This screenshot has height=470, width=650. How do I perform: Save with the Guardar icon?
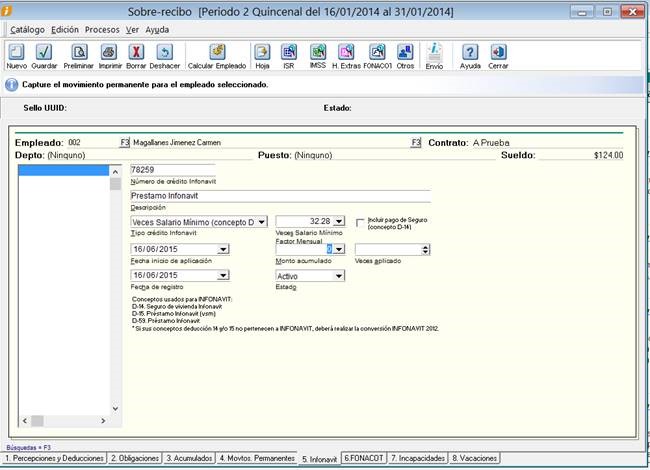(x=44, y=52)
